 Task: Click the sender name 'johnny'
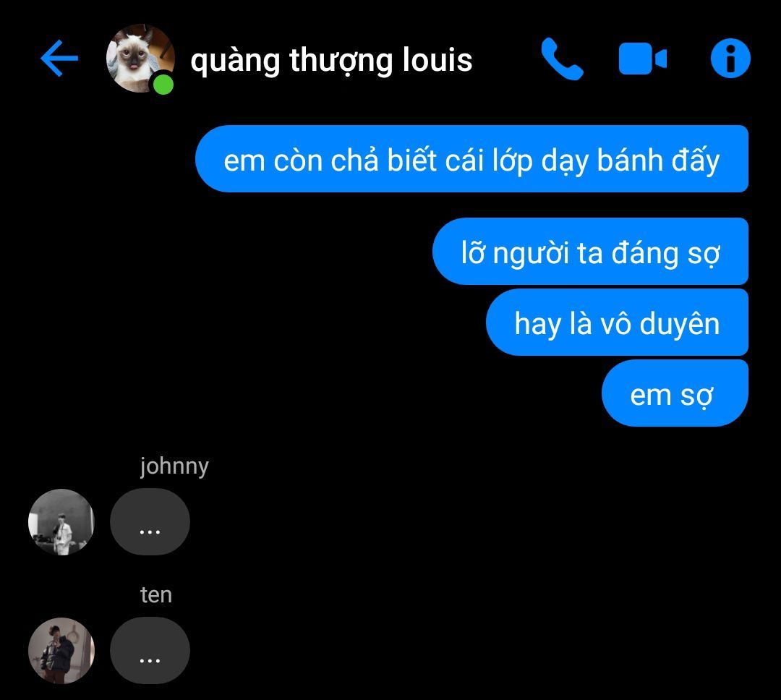[x=174, y=466]
